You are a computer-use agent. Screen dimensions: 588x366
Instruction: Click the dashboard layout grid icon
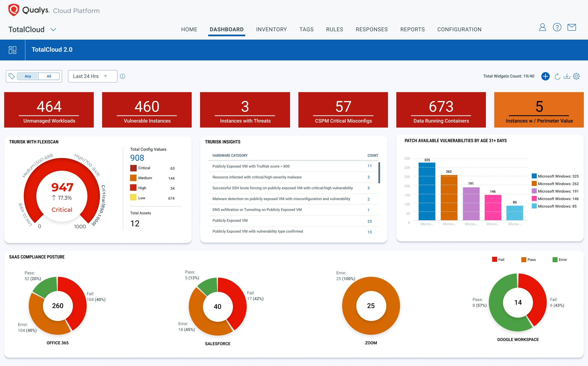tap(12, 50)
